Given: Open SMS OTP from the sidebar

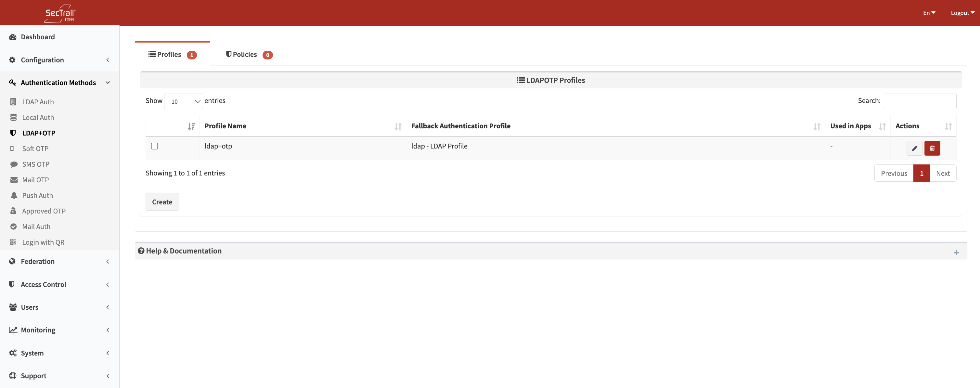Looking at the screenshot, I should point(35,164).
